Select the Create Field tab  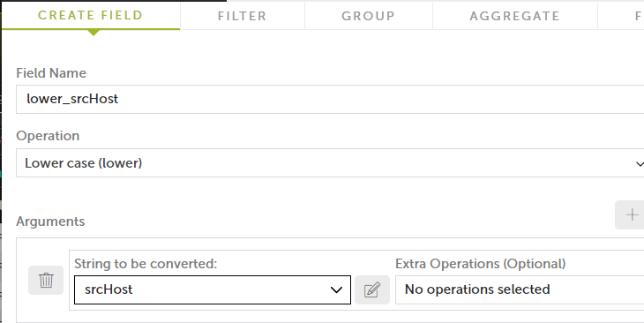pyautogui.click(x=90, y=15)
